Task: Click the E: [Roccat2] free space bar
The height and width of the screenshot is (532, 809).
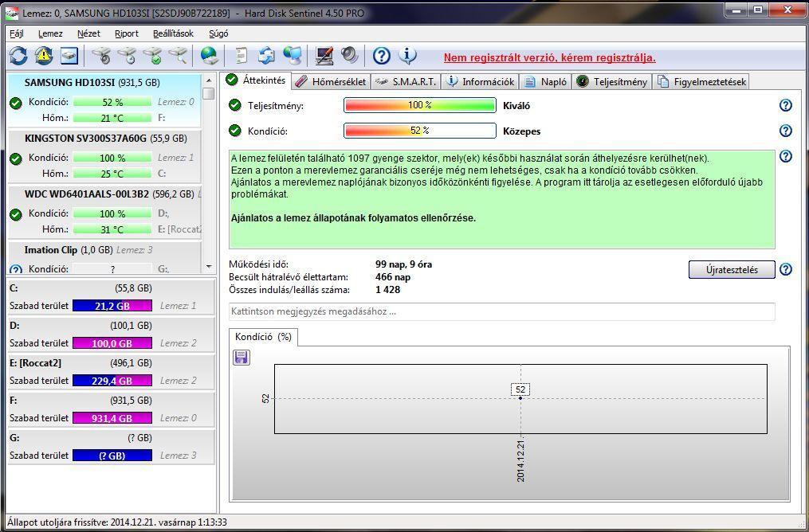Action: [112, 381]
